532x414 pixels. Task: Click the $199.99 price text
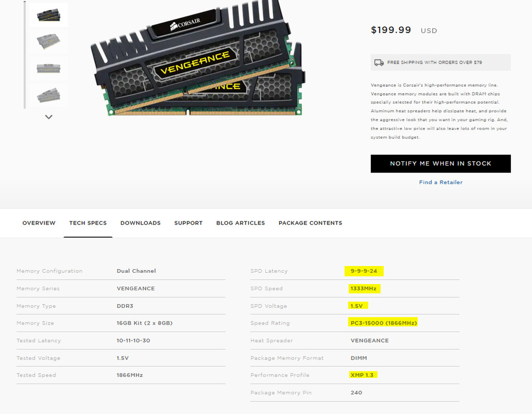click(x=391, y=30)
